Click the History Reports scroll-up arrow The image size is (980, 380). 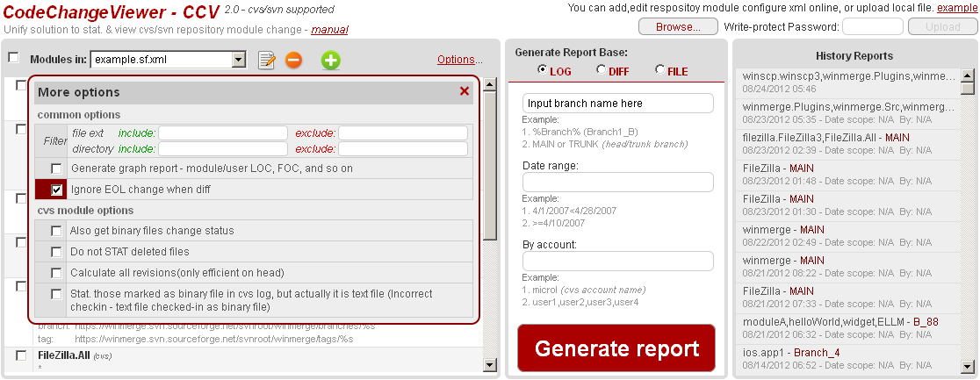[x=968, y=75]
